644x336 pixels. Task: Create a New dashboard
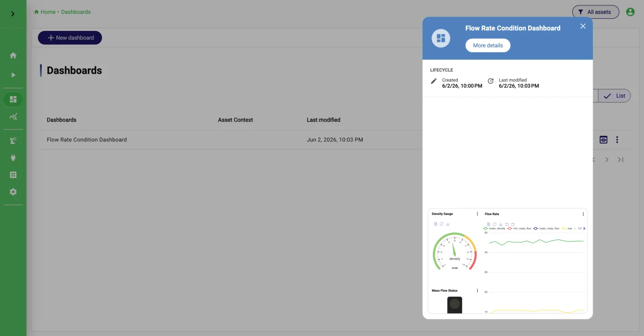coord(70,38)
